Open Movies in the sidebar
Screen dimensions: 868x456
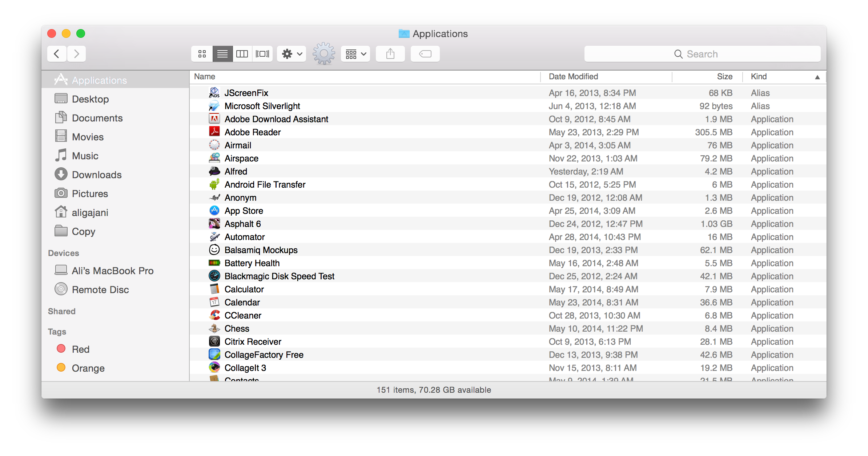[x=116, y=137]
